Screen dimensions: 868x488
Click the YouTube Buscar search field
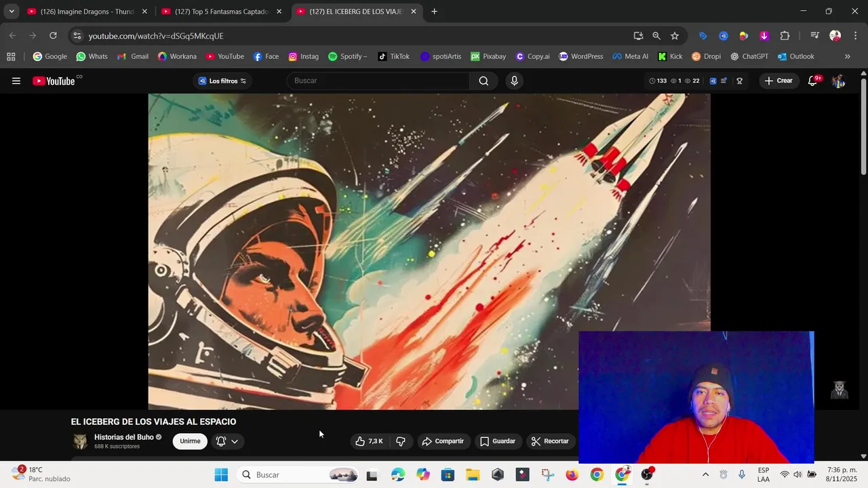[378, 81]
